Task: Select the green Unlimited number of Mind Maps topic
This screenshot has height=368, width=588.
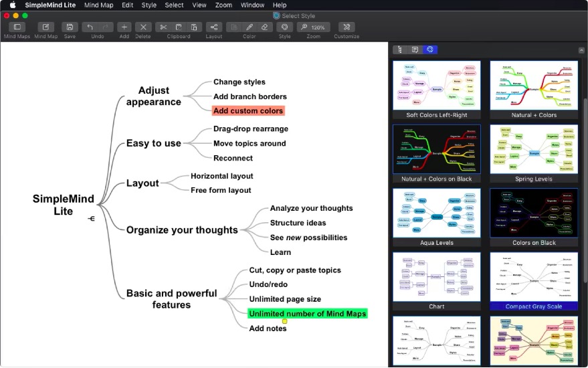Action: 308,314
